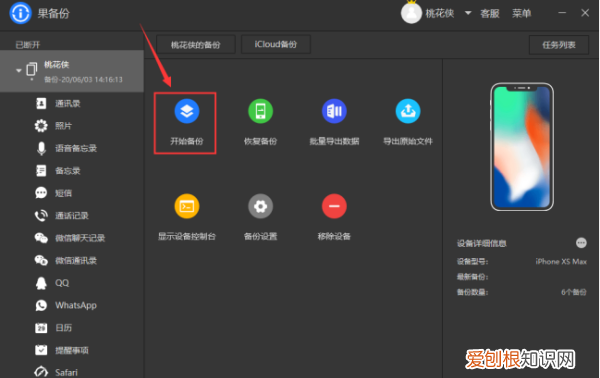Select 短信 messages in sidebar
The height and width of the screenshot is (378, 600).
tap(63, 193)
